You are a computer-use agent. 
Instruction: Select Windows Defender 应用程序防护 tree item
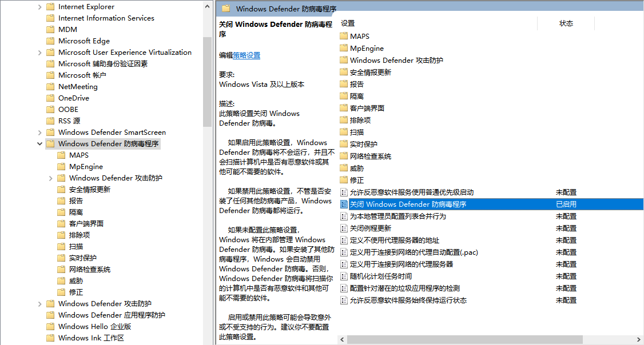click(112, 315)
